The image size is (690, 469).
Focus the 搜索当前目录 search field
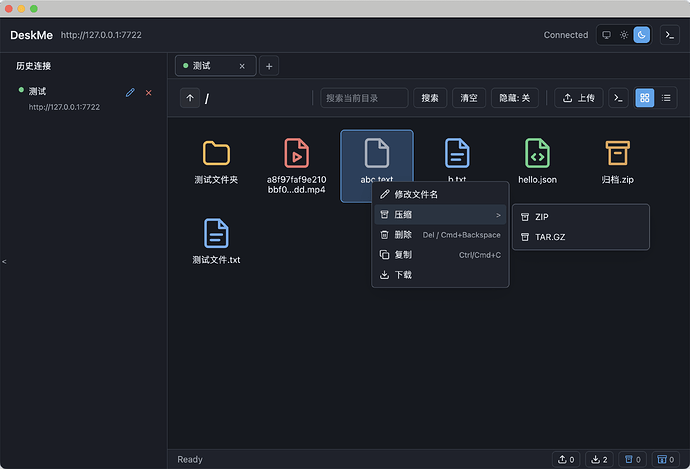[x=364, y=98]
